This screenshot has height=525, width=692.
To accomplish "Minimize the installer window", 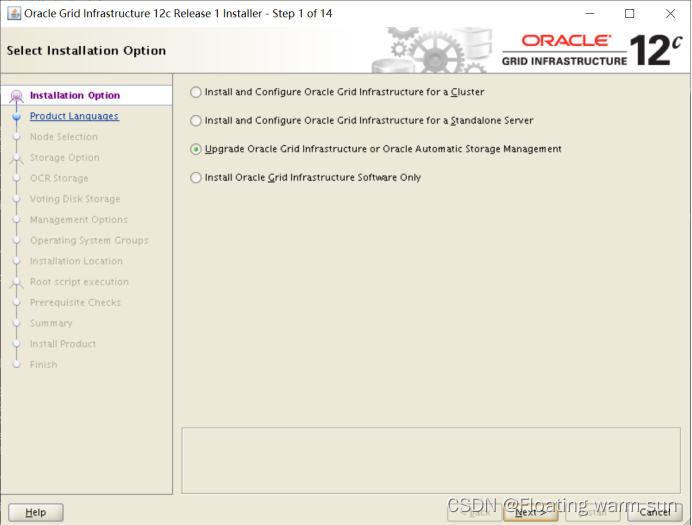I will coord(590,14).
